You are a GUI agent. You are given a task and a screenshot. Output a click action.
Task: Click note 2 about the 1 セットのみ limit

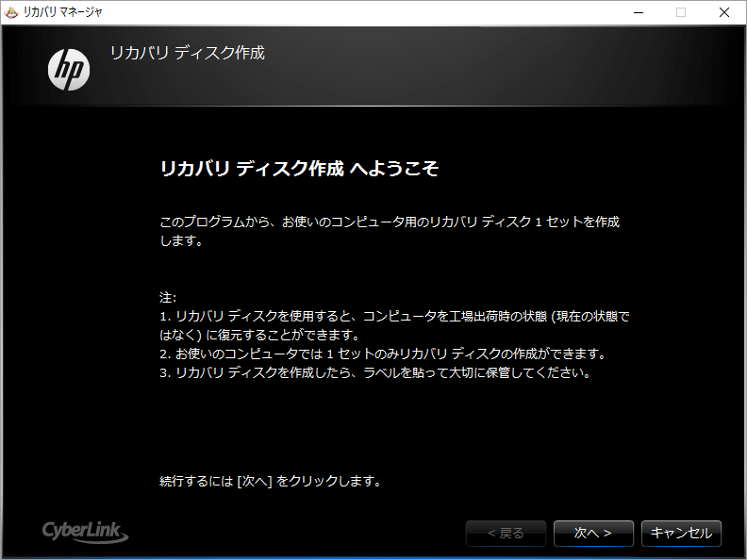coord(381,354)
